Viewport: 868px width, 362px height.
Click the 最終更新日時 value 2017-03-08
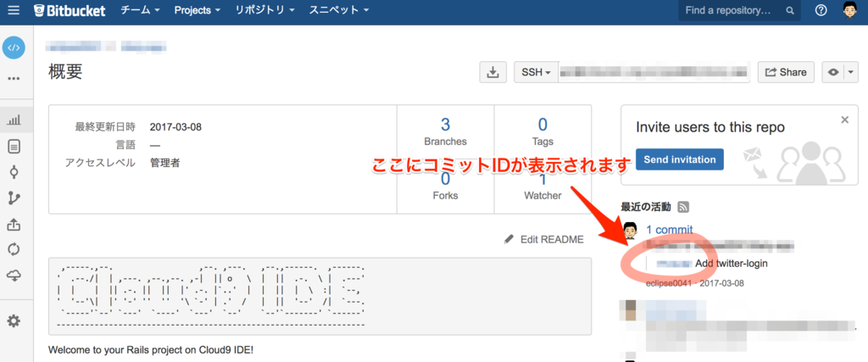tap(175, 127)
